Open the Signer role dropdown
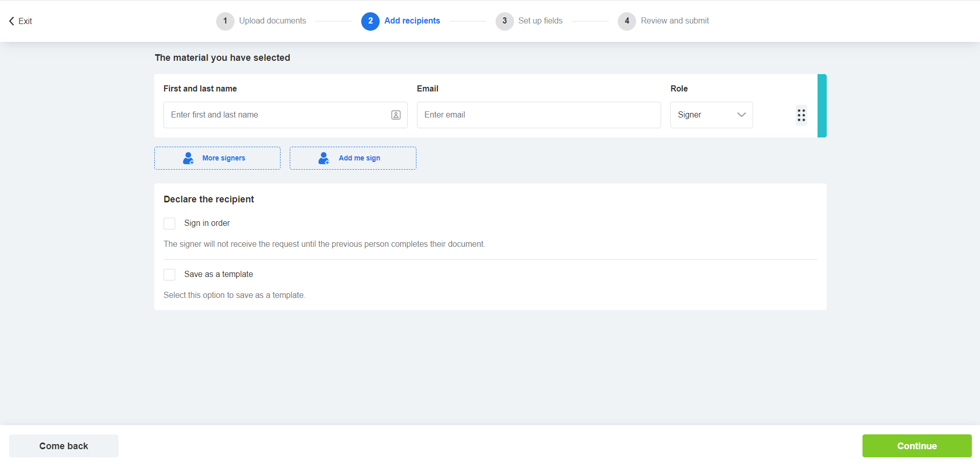The image size is (980, 464). (711, 115)
